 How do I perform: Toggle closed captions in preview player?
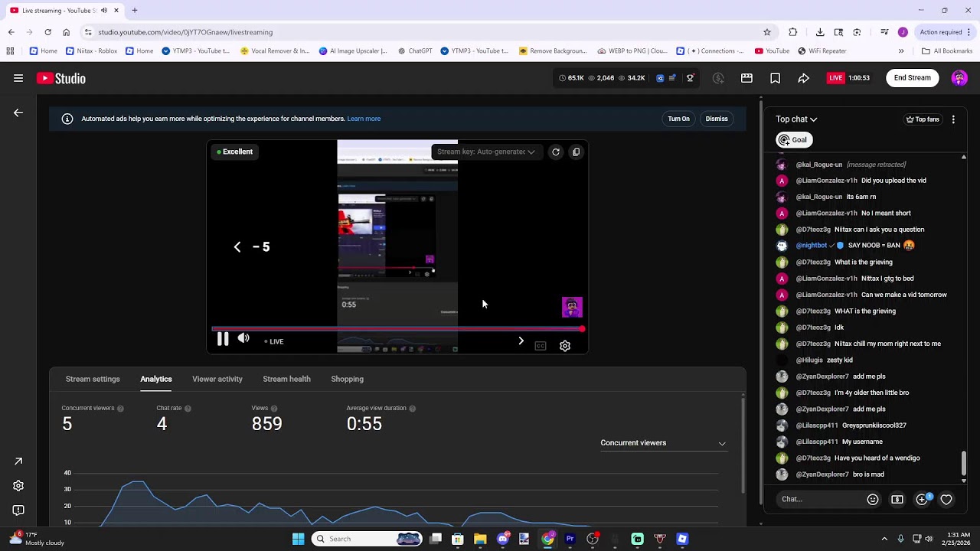coord(541,346)
